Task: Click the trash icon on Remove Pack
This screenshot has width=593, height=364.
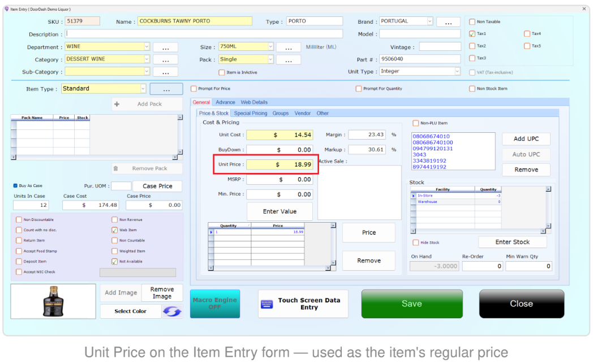Action: [x=116, y=168]
